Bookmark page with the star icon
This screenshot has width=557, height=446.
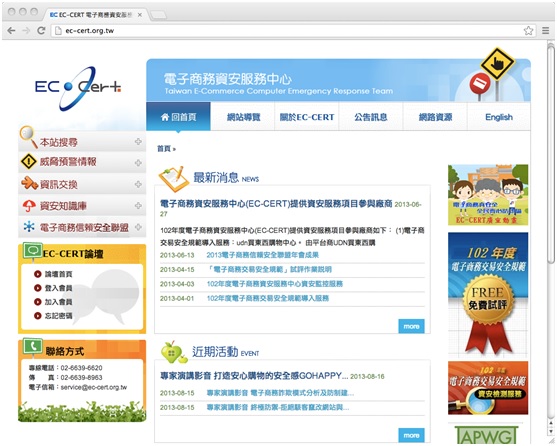[529, 31]
